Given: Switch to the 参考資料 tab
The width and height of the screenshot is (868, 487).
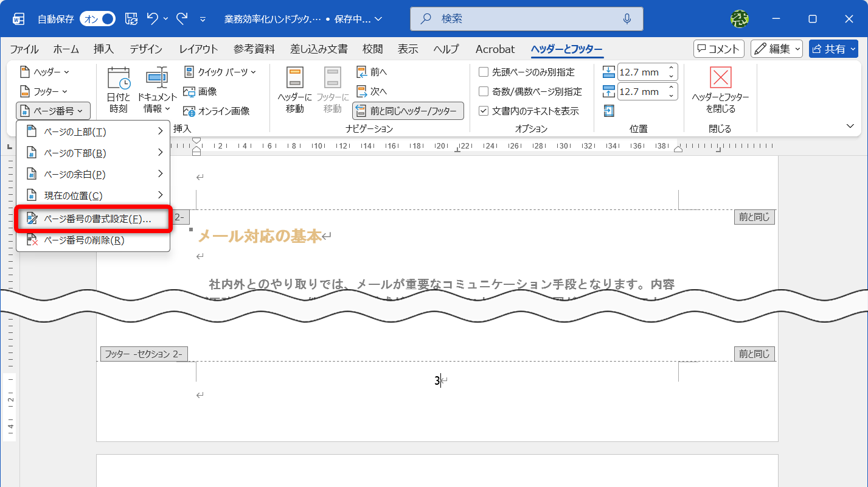Looking at the screenshot, I should (x=254, y=49).
